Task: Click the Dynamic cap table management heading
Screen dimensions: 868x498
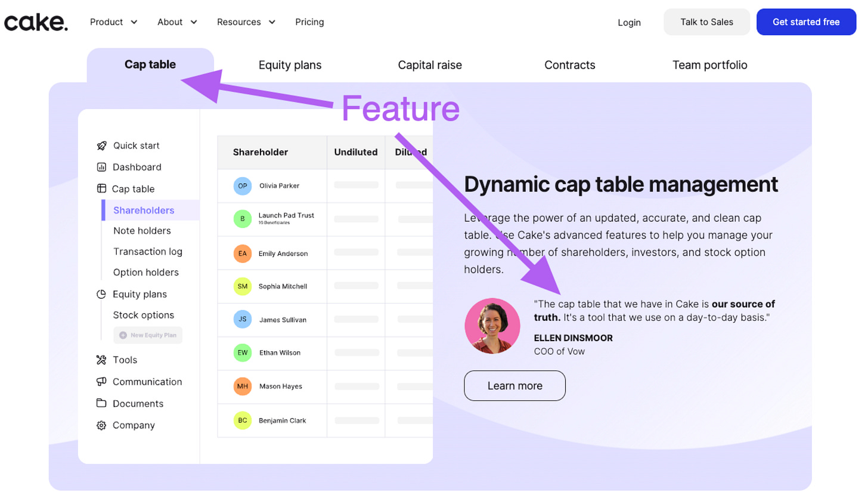Action: pyautogui.click(x=621, y=184)
